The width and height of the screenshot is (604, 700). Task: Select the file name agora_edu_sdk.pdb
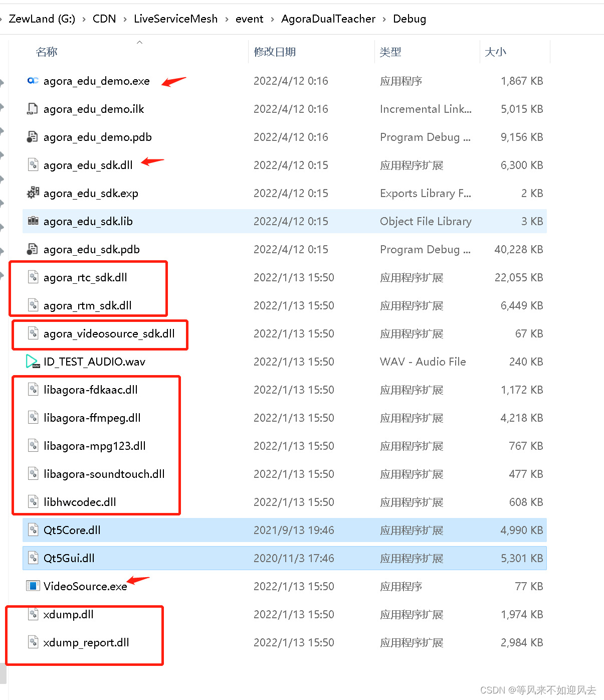92,250
